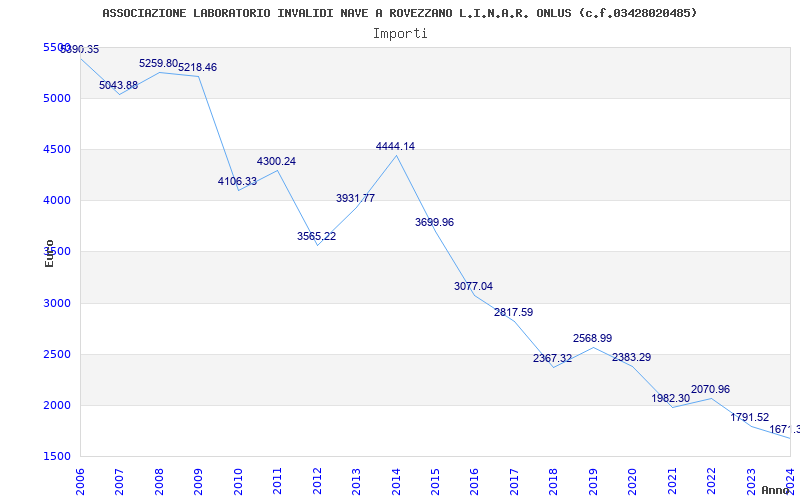Image resolution: width=800 pixels, height=500 pixels.
Task: Click the 2007 x-axis year label
Action: click(x=119, y=482)
